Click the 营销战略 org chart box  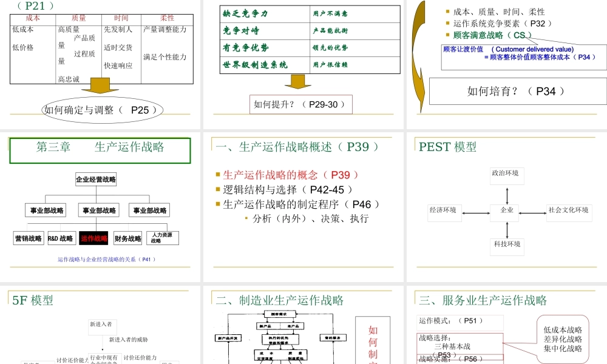click(x=29, y=238)
